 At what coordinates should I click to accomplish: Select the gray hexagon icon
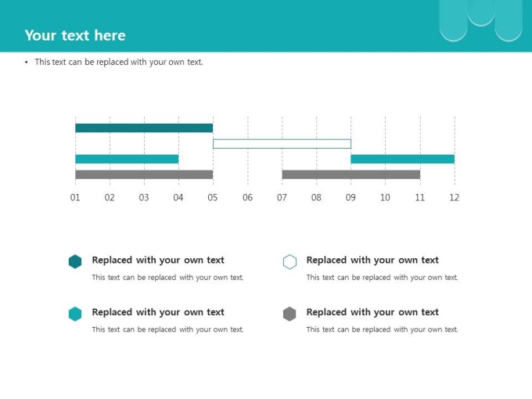tap(289, 314)
